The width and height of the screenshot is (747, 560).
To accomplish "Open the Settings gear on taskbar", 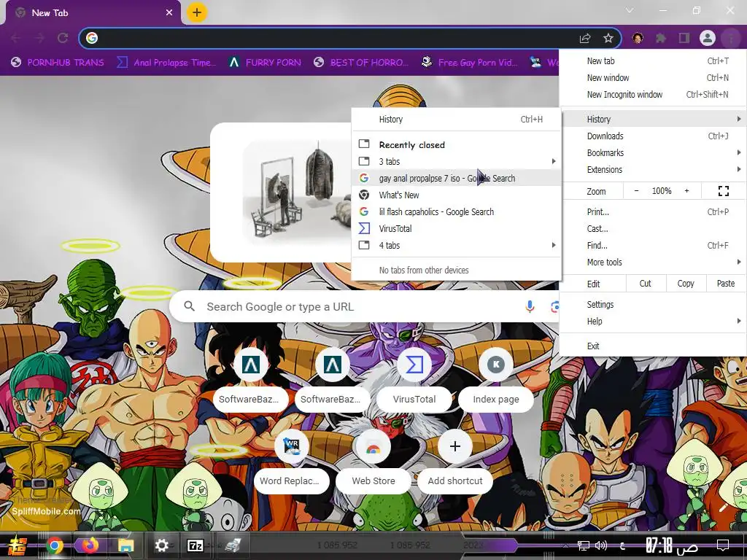I will [x=161, y=545].
